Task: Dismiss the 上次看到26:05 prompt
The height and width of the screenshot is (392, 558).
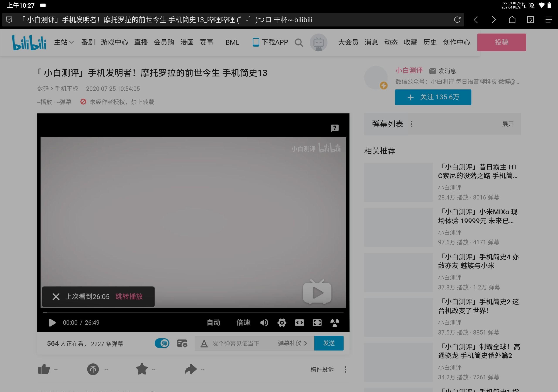Action: point(56,297)
